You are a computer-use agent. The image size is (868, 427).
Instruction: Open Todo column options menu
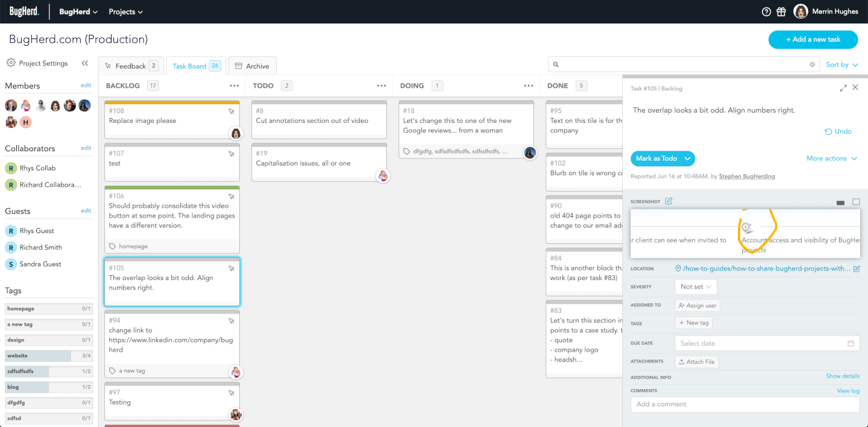tap(382, 86)
